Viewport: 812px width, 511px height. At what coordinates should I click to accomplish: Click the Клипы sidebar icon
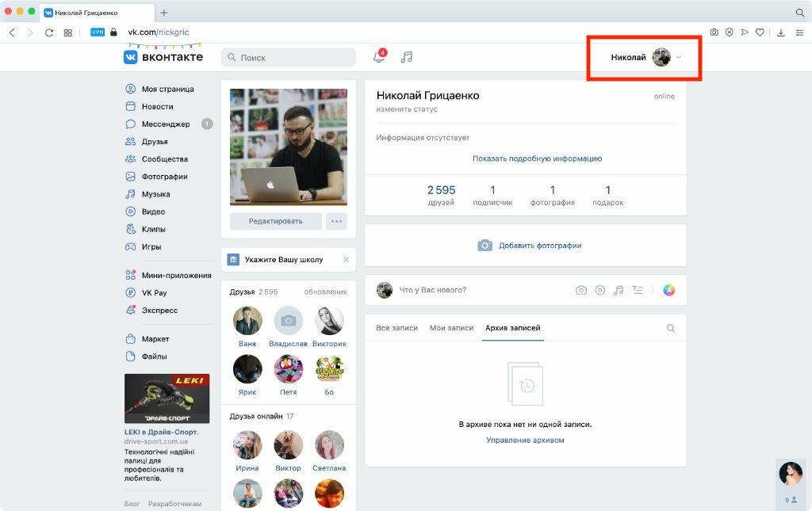[131, 229]
